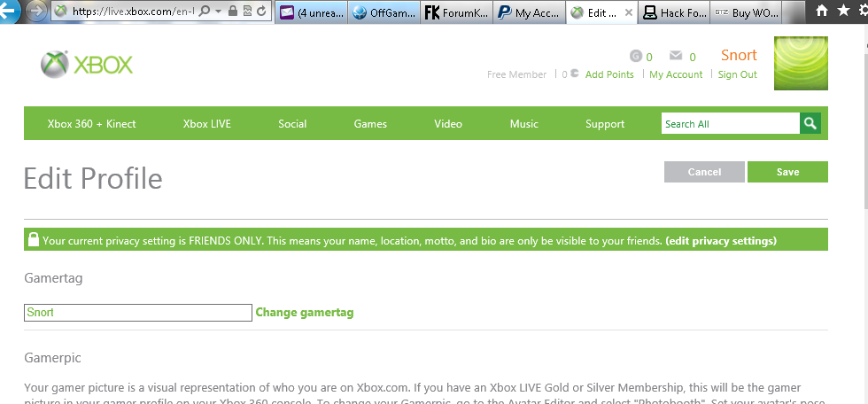Click the Snort gamertag text field
Screen dimensions: 868x404
click(138, 312)
